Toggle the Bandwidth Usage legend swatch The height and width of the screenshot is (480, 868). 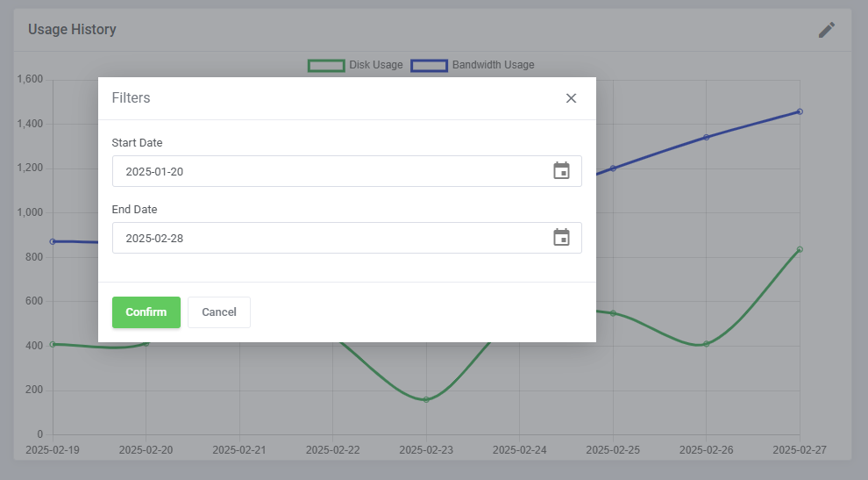(x=429, y=66)
